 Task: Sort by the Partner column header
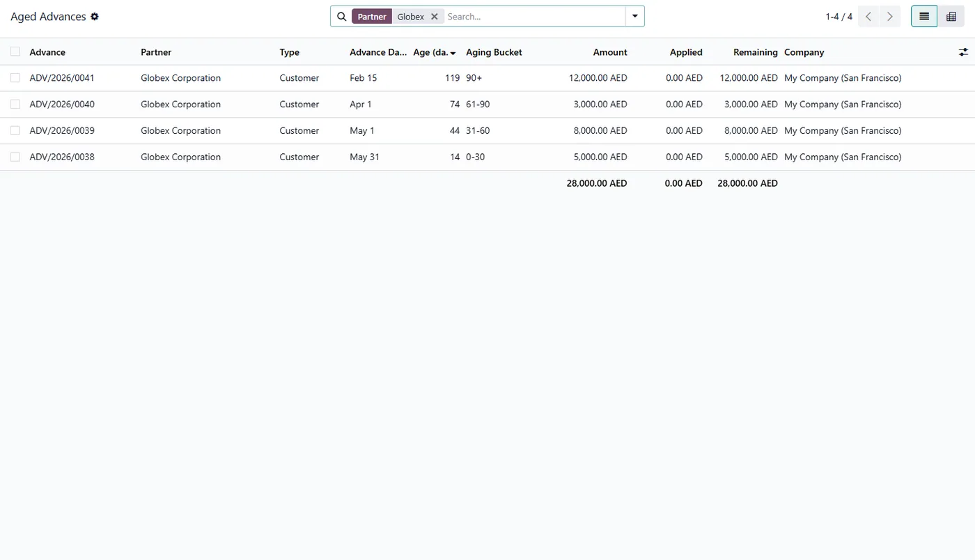(156, 52)
